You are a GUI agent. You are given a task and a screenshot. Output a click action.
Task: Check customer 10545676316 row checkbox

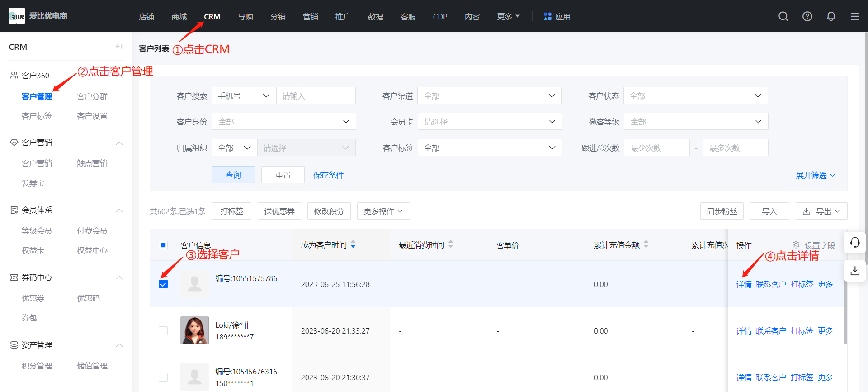tap(163, 378)
